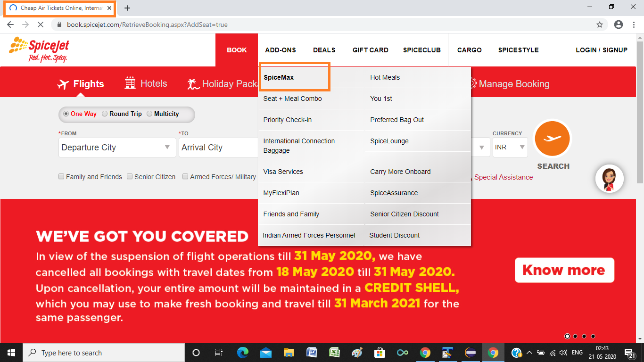The width and height of the screenshot is (644, 362).
Task: Open the Arrival City dropdown
Action: point(219,148)
